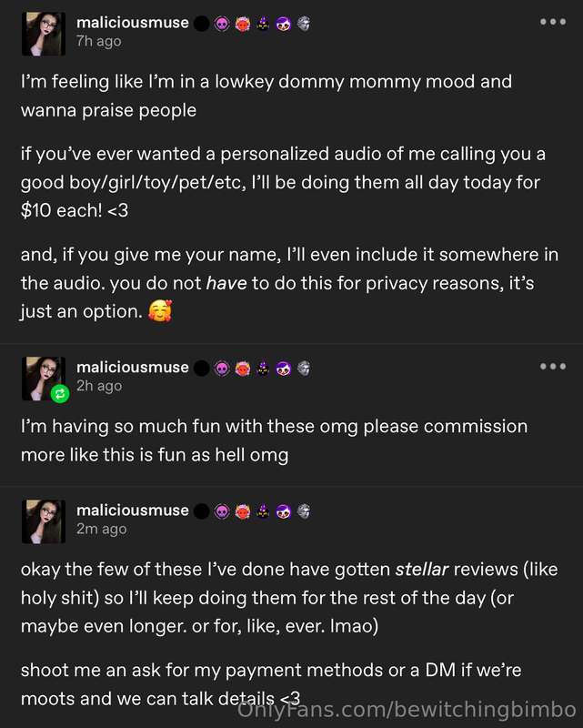Click the 2m ago timestamp

[102, 529]
